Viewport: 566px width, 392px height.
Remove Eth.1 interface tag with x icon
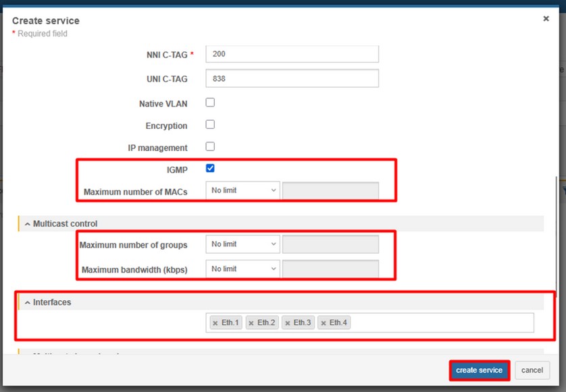point(215,323)
